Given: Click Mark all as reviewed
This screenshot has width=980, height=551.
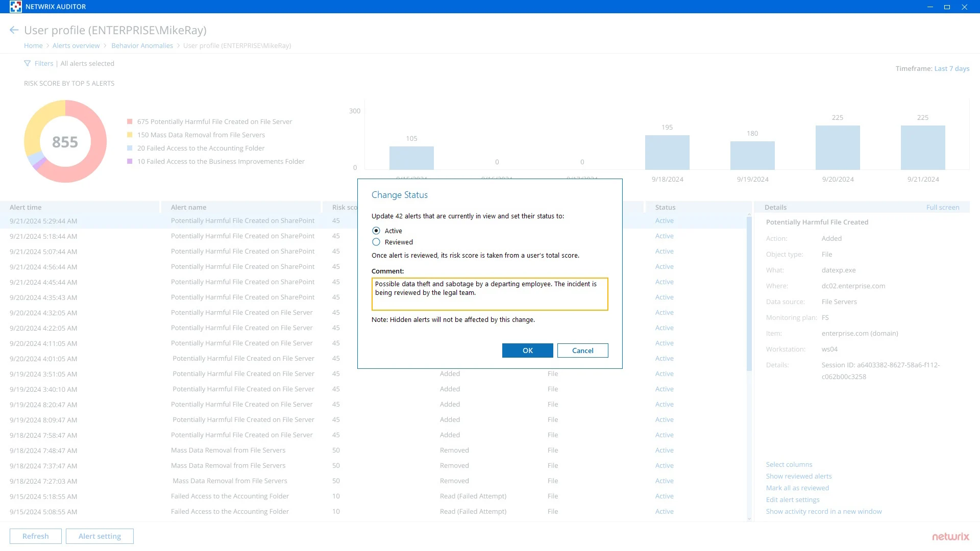Looking at the screenshot, I should click(797, 488).
